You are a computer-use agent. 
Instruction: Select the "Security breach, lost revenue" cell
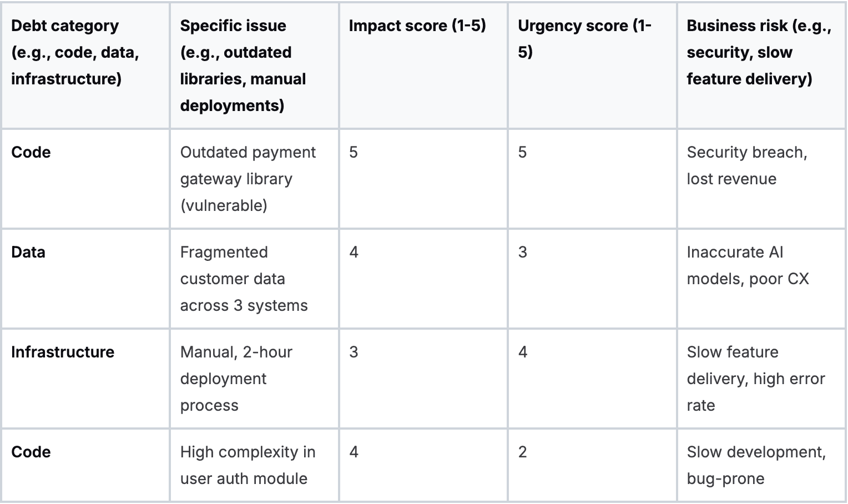[x=747, y=165]
